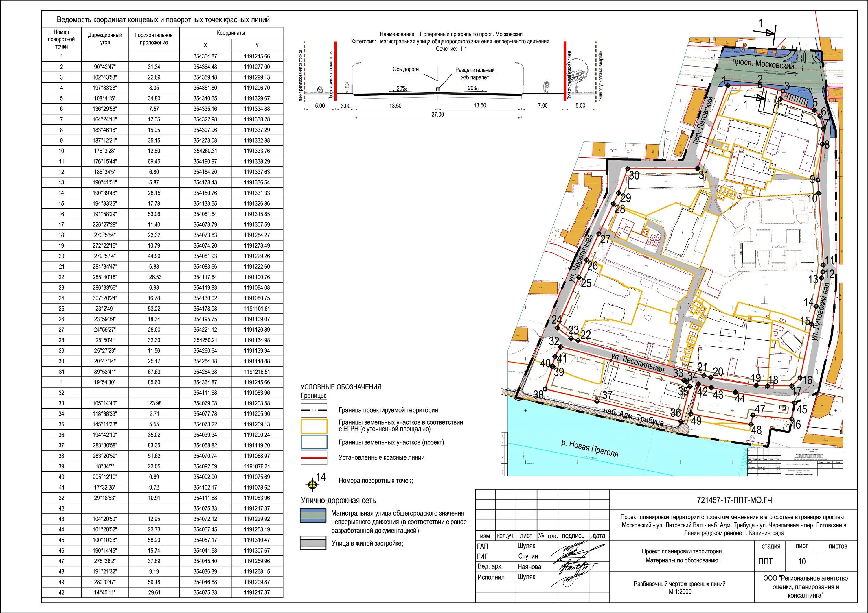
Task: Click the angle cell '270°5'54"'
Action: click(105, 235)
